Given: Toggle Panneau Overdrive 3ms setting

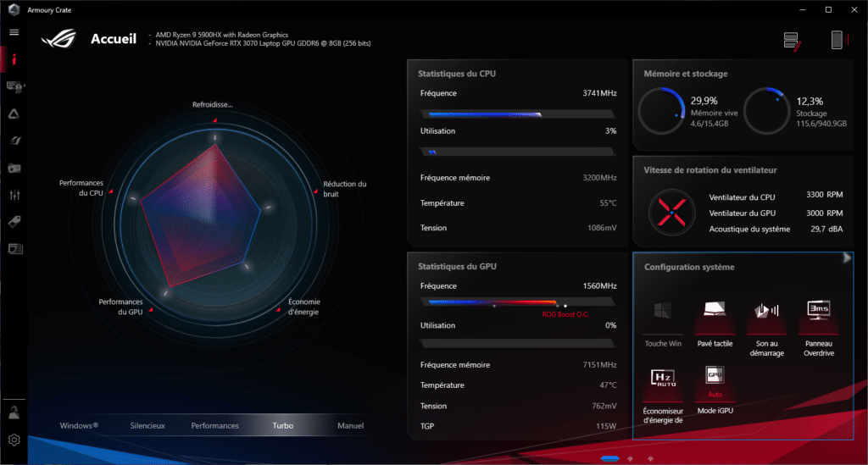Looking at the screenshot, I should [x=819, y=329].
